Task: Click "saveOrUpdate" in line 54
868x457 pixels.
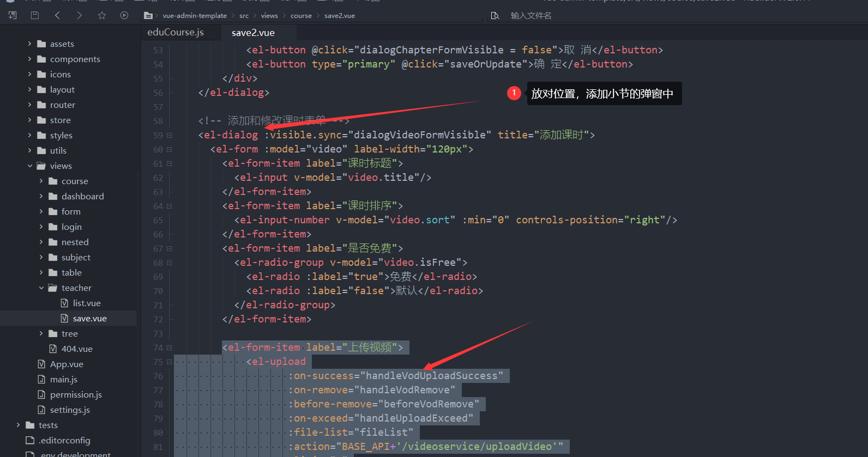Action: (486, 64)
